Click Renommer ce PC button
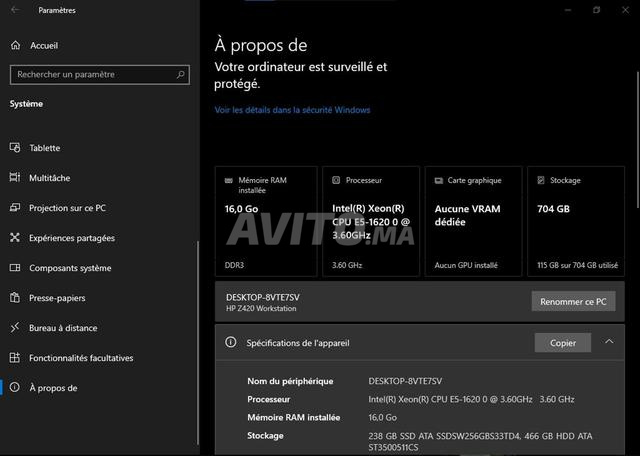The width and height of the screenshot is (640, 456). [x=573, y=302]
